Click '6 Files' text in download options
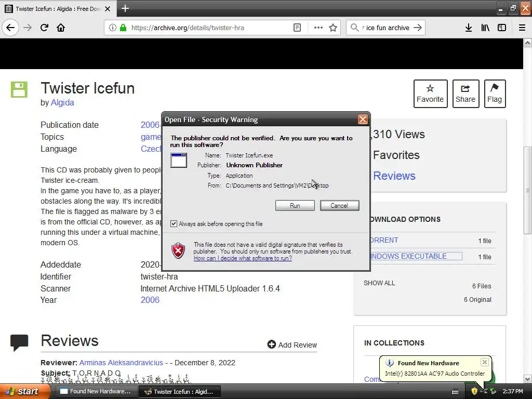The height and width of the screenshot is (399, 532). [x=482, y=286]
